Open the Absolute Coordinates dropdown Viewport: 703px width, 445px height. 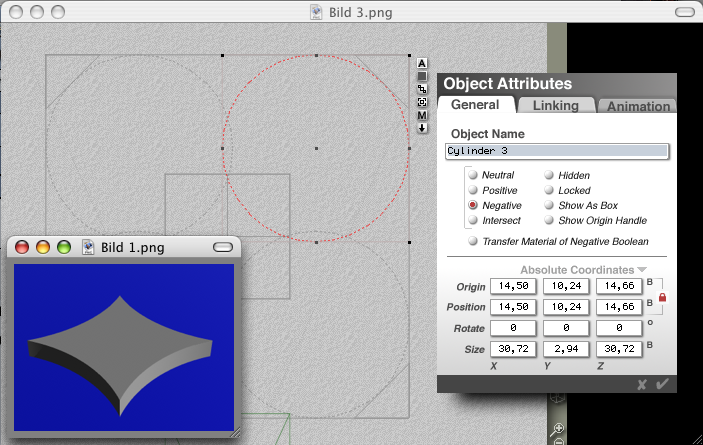[583, 270]
